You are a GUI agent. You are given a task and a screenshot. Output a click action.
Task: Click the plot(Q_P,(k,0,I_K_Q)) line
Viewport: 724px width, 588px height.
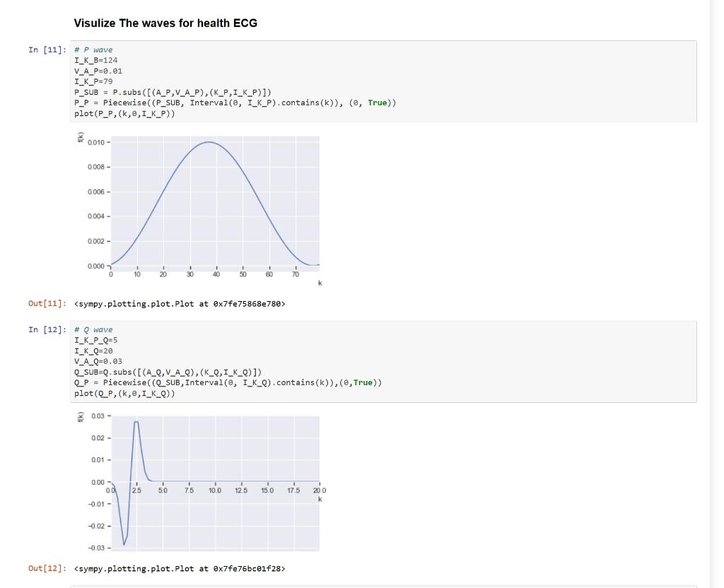point(124,393)
